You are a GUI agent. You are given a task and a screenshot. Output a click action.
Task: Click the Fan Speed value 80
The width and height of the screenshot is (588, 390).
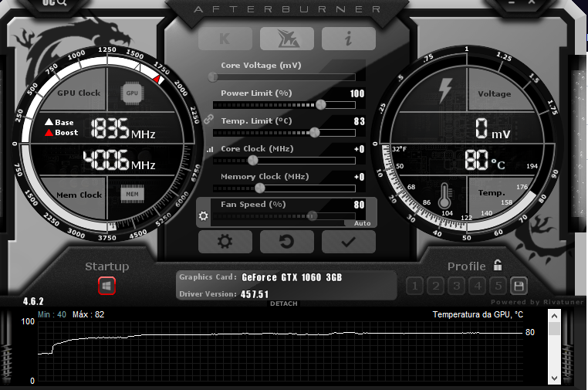360,205
